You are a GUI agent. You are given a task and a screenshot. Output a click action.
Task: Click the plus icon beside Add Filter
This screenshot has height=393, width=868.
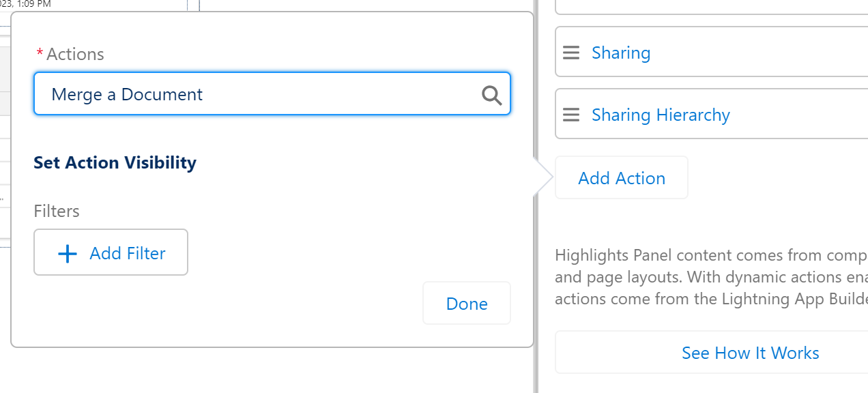[x=68, y=254]
